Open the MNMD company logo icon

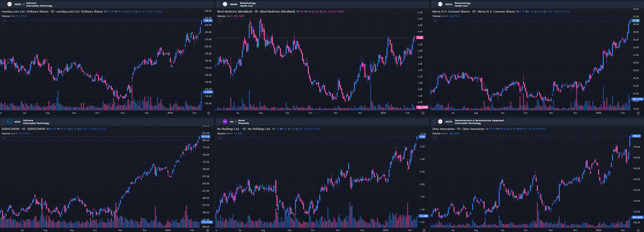click(x=225, y=4)
